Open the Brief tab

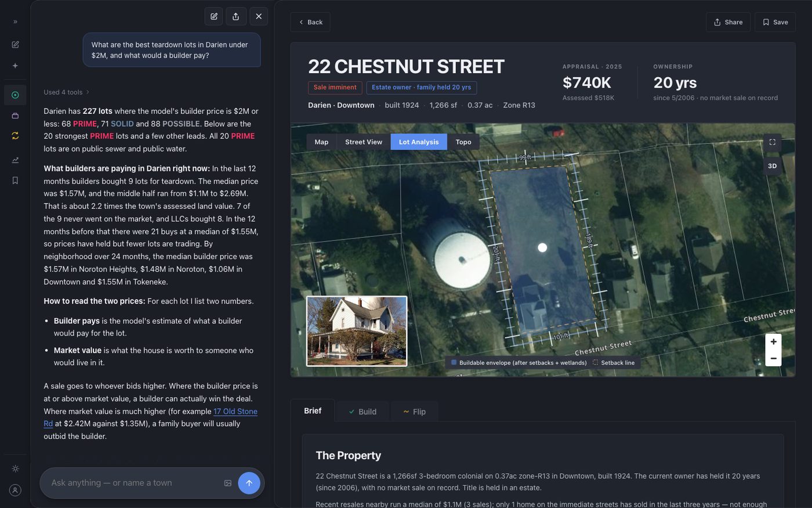pyautogui.click(x=313, y=410)
